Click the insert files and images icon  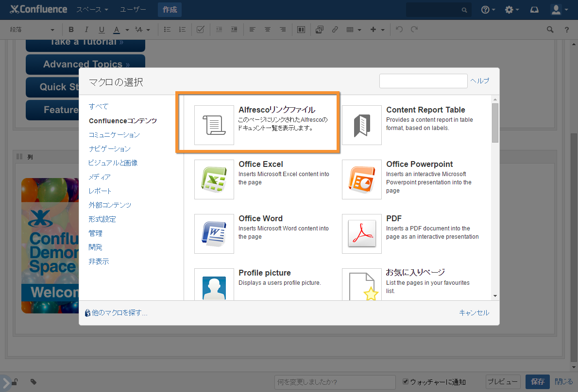(x=320, y=30)
